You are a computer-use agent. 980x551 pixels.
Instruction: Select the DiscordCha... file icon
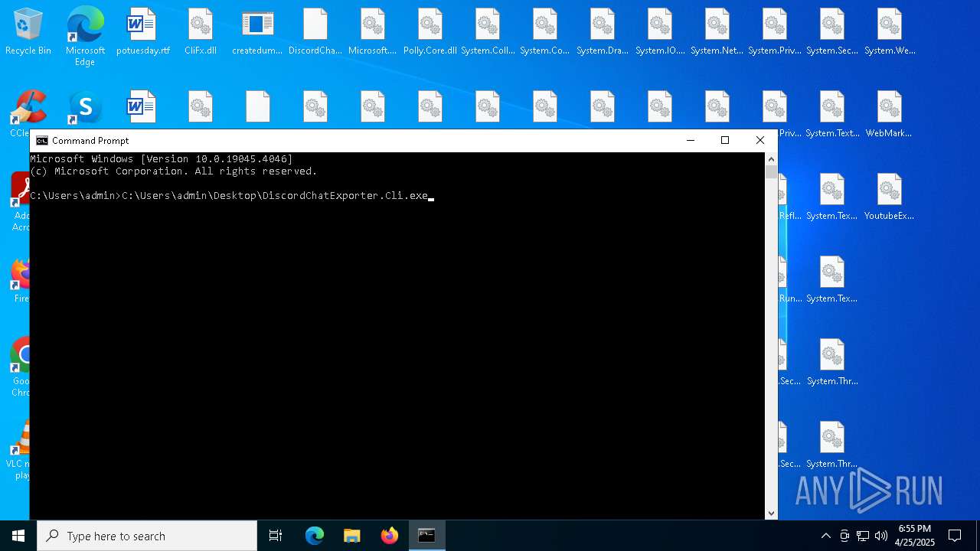315,32
